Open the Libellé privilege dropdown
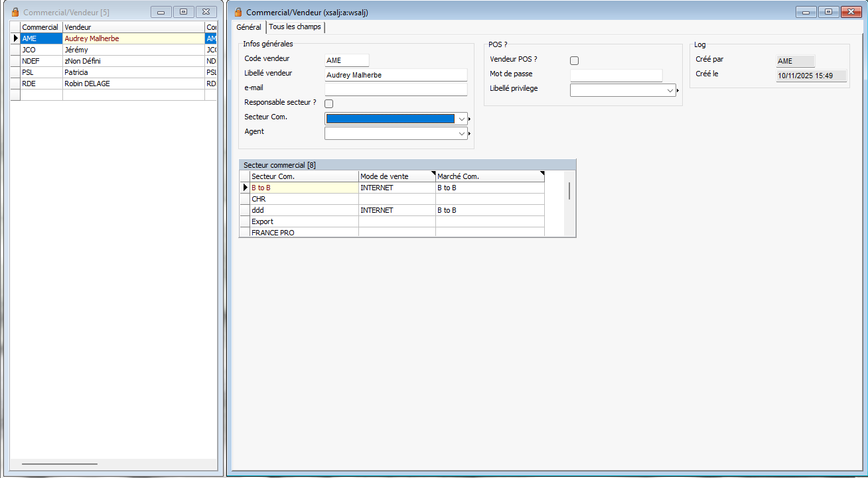 (x=670, y=91)
